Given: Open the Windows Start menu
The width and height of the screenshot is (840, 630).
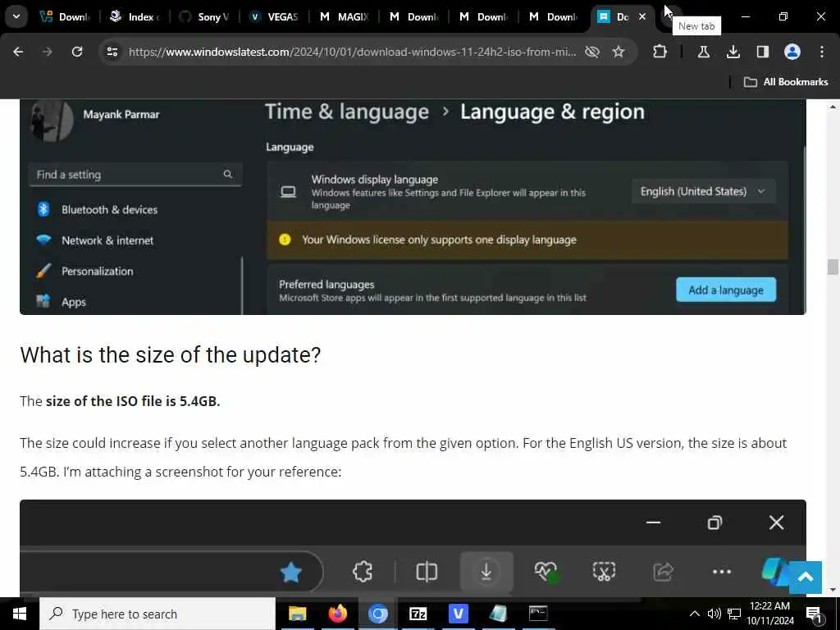Looking at the screenshot, I should point(20,614).
